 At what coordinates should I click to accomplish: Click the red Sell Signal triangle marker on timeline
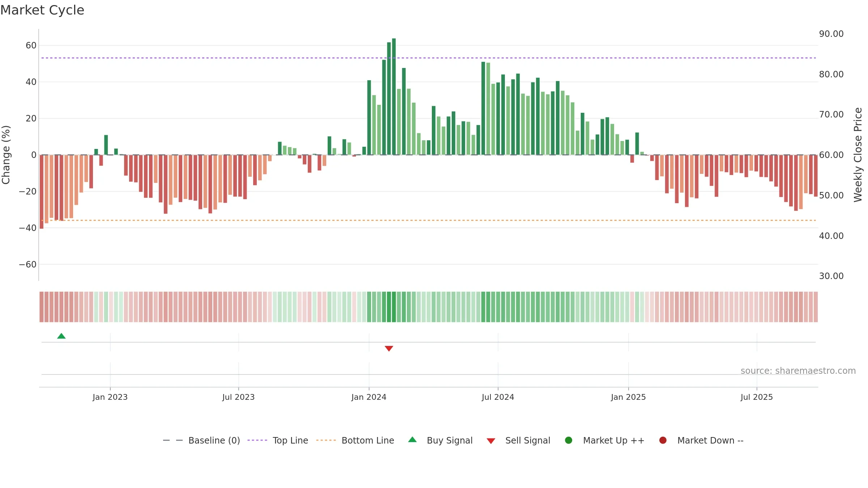(x=389, y=348)
